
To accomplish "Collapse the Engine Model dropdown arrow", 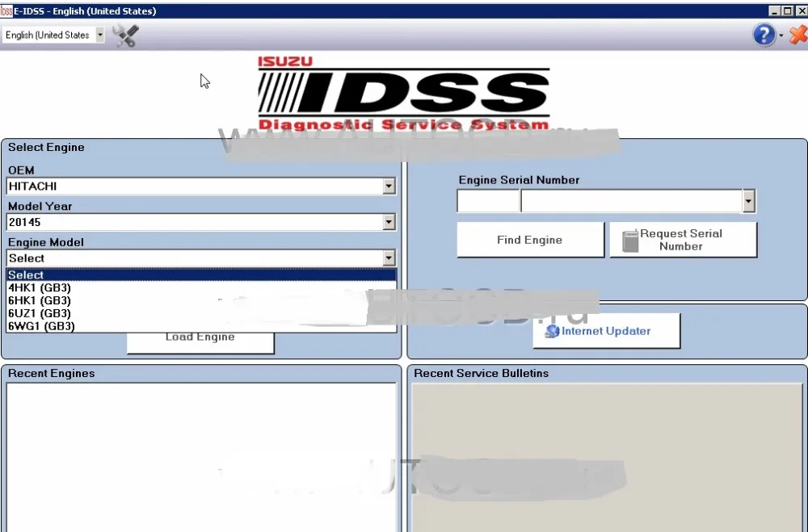I will tap(389, 258).
